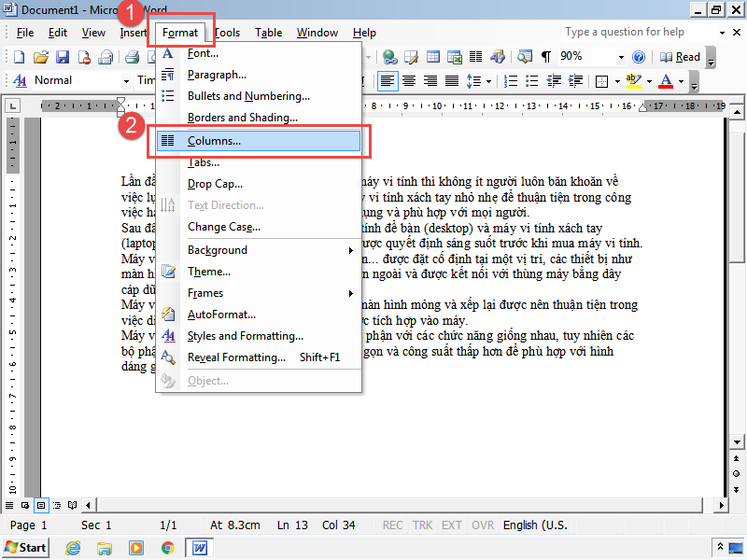
Task: Toggle EXT extend selection in status bar
Action: tap(452, 525)
